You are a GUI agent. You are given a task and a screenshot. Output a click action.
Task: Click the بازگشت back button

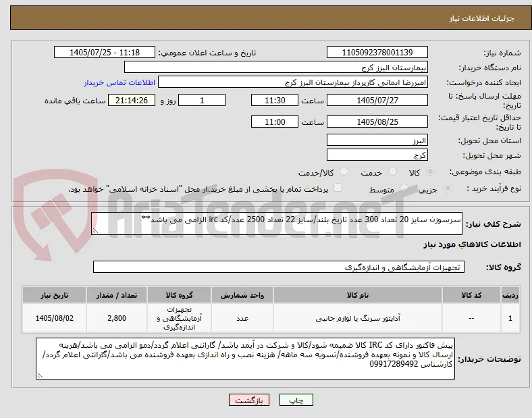pos(249,400)
